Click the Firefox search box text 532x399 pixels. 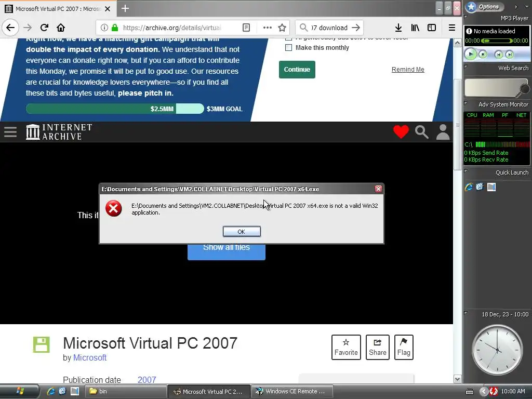coord(329,28)
